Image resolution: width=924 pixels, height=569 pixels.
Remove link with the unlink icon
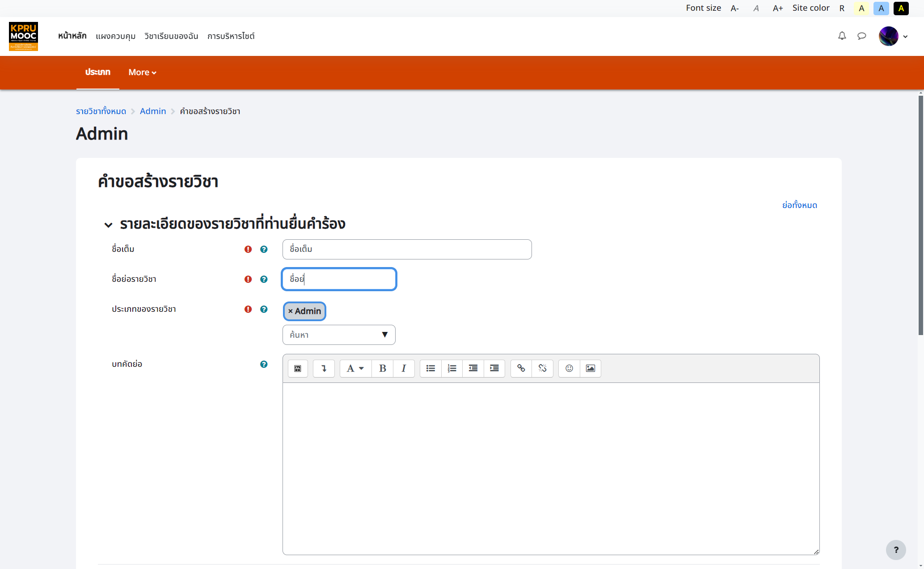coord(542,368)
